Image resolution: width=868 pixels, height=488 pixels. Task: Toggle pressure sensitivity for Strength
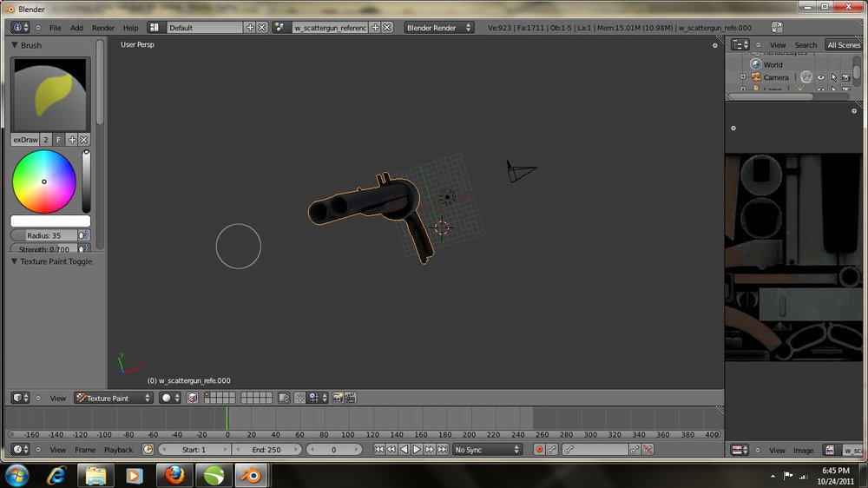[x=83, y=249]
